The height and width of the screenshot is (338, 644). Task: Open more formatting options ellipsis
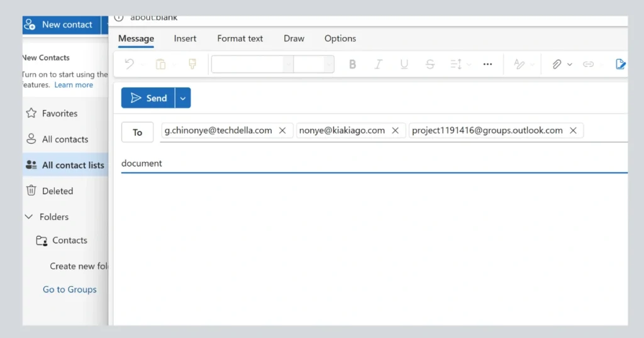click(487, 64)
